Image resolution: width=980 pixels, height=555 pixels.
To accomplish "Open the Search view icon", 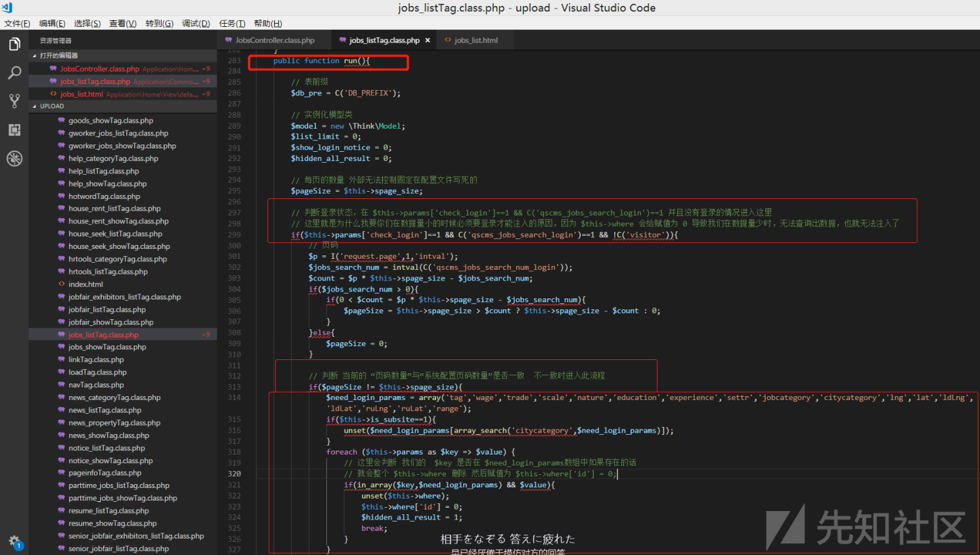I will click(x=14, y=73).
